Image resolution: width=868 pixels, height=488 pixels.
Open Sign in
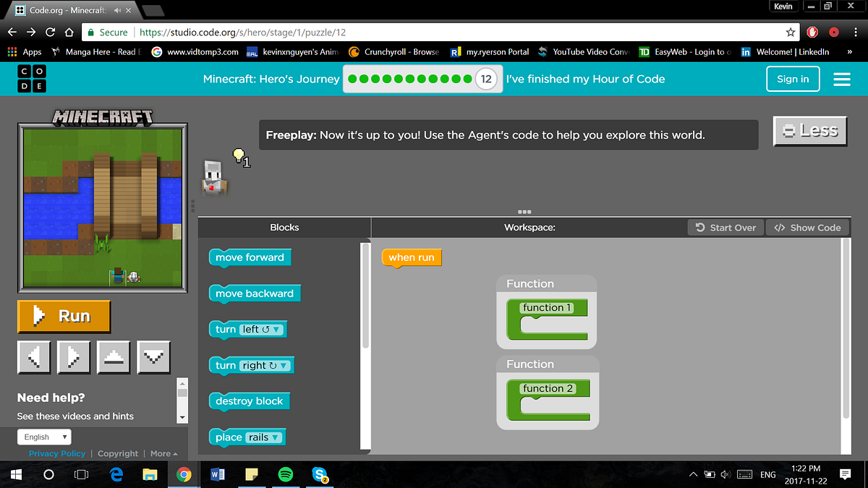point(793,80)
